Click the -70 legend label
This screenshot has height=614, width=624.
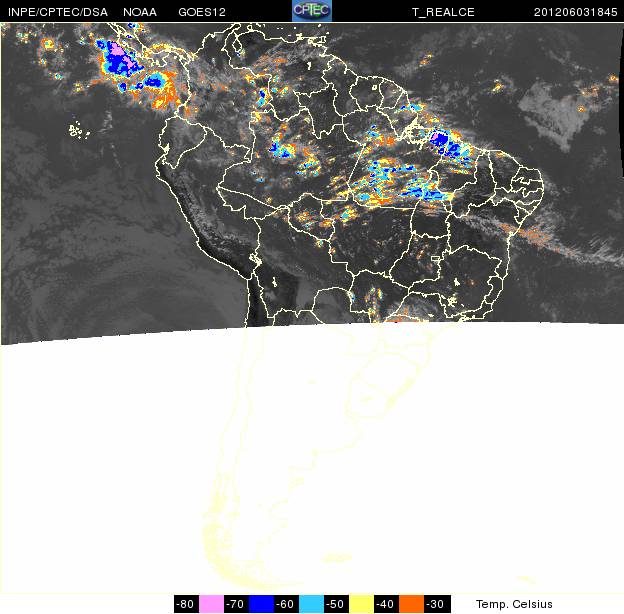236,604
